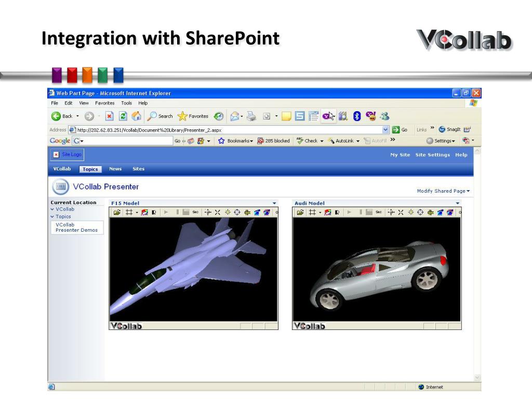Click the Mail envelope icon

(x=234, y=116)
